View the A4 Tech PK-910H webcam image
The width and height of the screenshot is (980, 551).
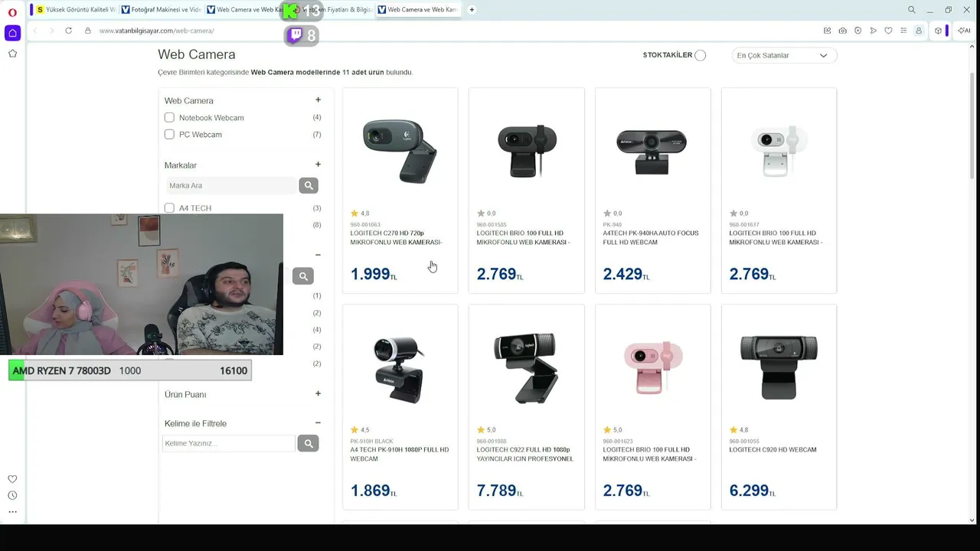400,369
